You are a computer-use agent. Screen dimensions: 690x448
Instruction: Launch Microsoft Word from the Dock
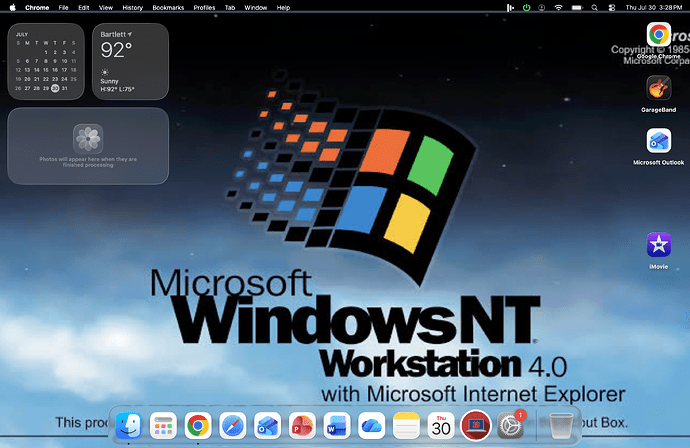[337, 426]
